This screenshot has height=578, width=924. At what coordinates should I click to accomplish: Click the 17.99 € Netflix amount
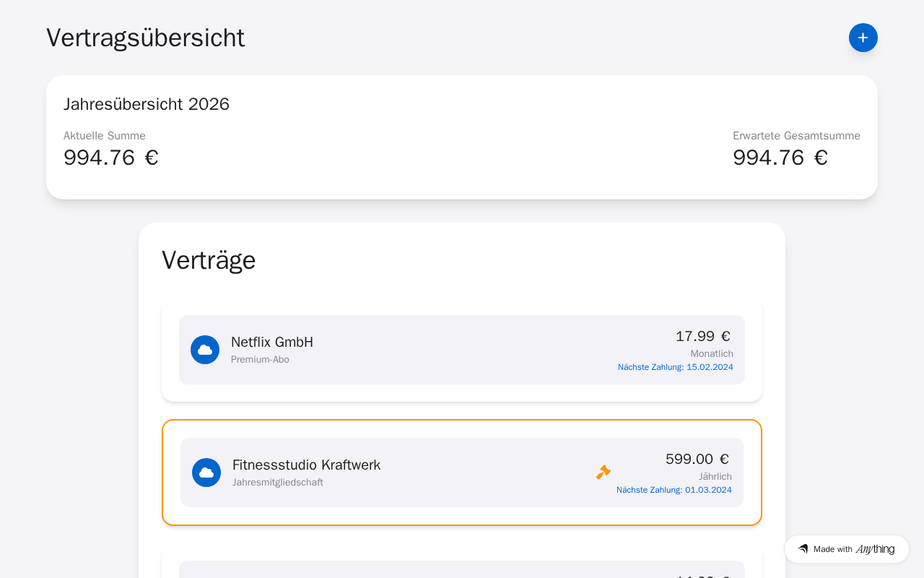click(x=703, y=336)
